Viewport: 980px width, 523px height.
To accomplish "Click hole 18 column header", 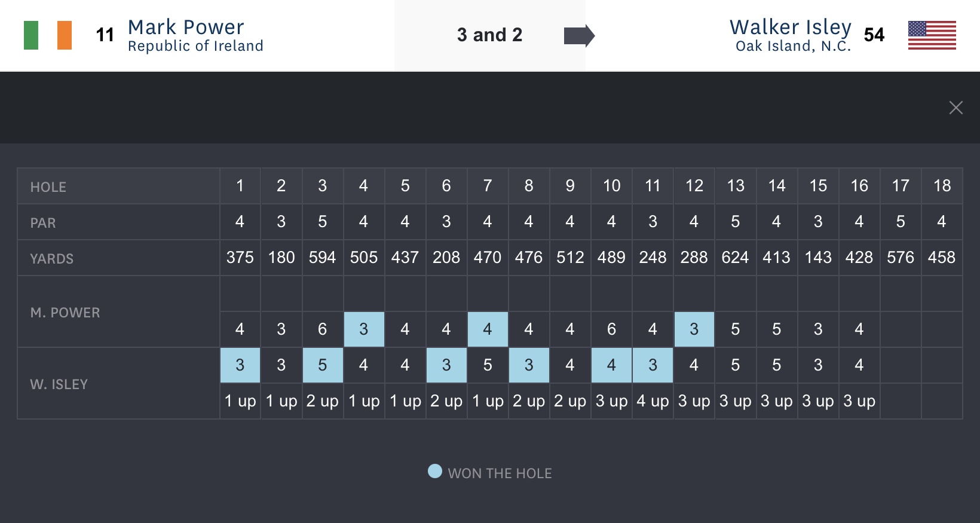I will tap(942, 186).
